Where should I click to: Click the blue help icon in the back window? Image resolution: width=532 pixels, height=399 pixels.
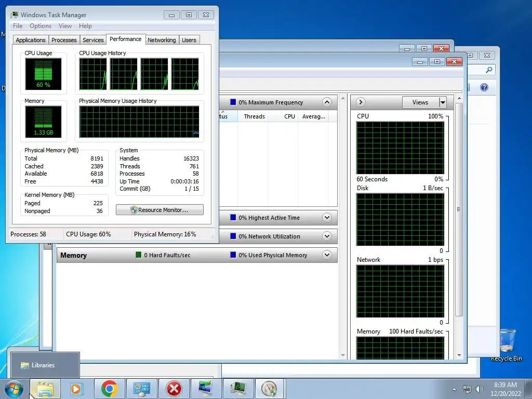click(484, 87)
